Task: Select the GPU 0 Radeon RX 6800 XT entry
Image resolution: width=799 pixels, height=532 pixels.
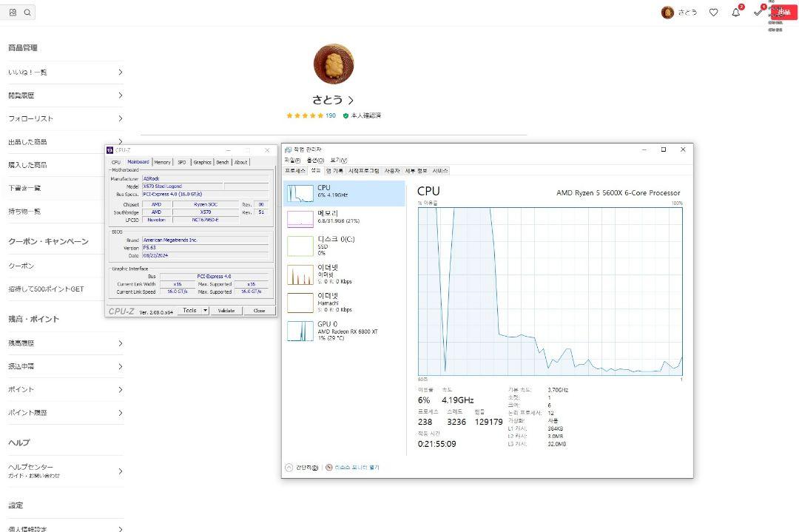Action: point(345,331)
